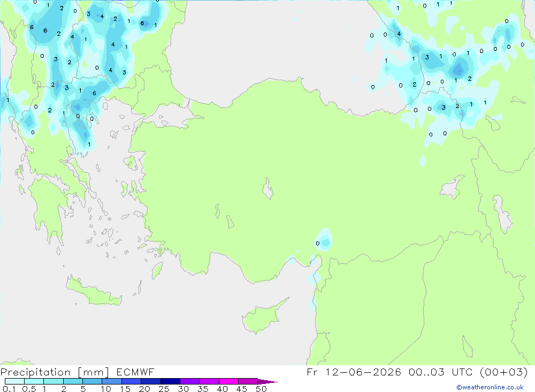Click the above-50 mm legend arrow tip
The height and width of the screenshot is (392, 535).
[x=267, y=382]
